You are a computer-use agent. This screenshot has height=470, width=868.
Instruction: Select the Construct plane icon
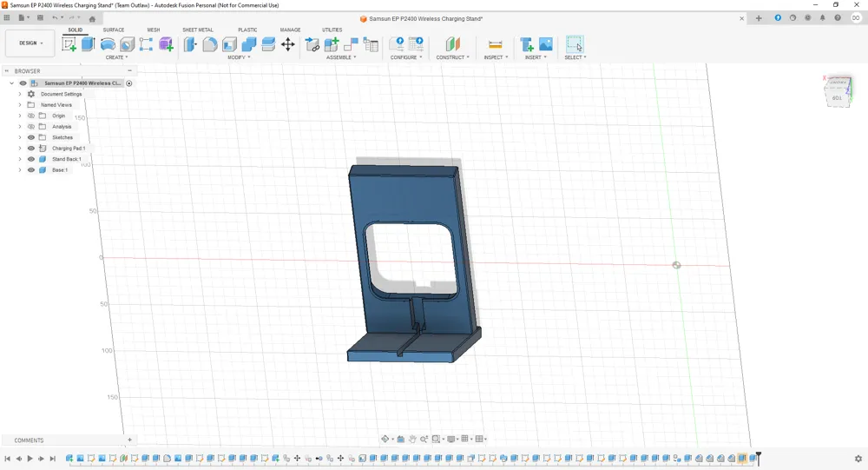[453, 44]
